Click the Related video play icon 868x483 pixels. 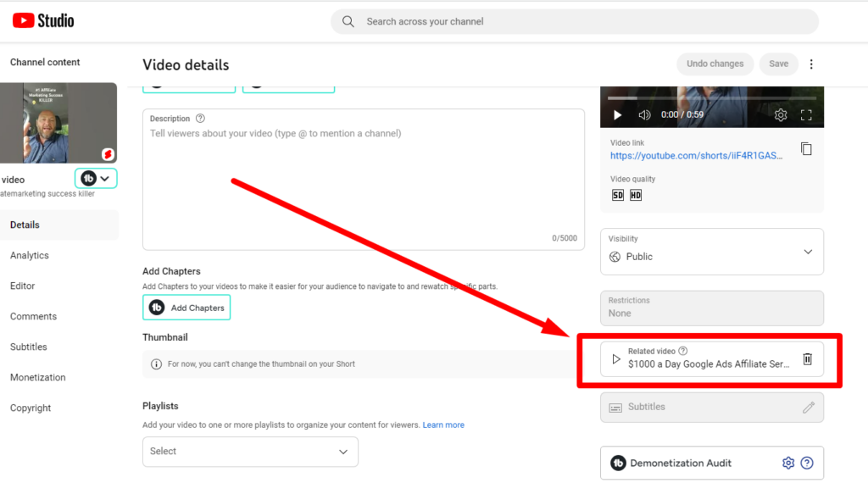615,359
